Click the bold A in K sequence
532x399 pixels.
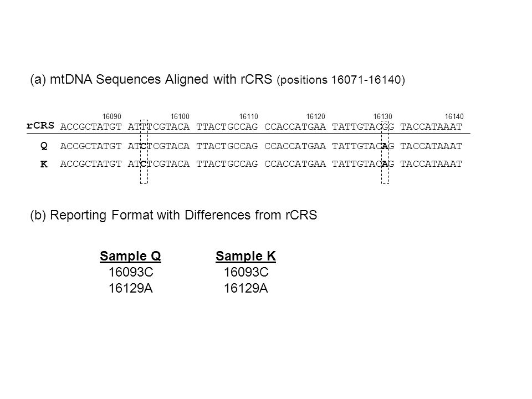point(385,164)
